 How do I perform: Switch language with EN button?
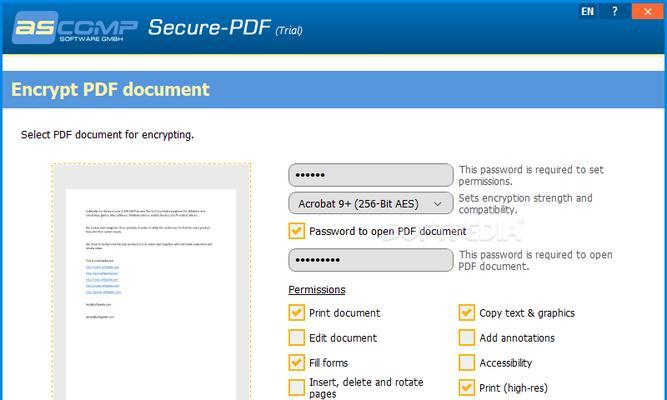pyautogui.click(x=587, y=11)
